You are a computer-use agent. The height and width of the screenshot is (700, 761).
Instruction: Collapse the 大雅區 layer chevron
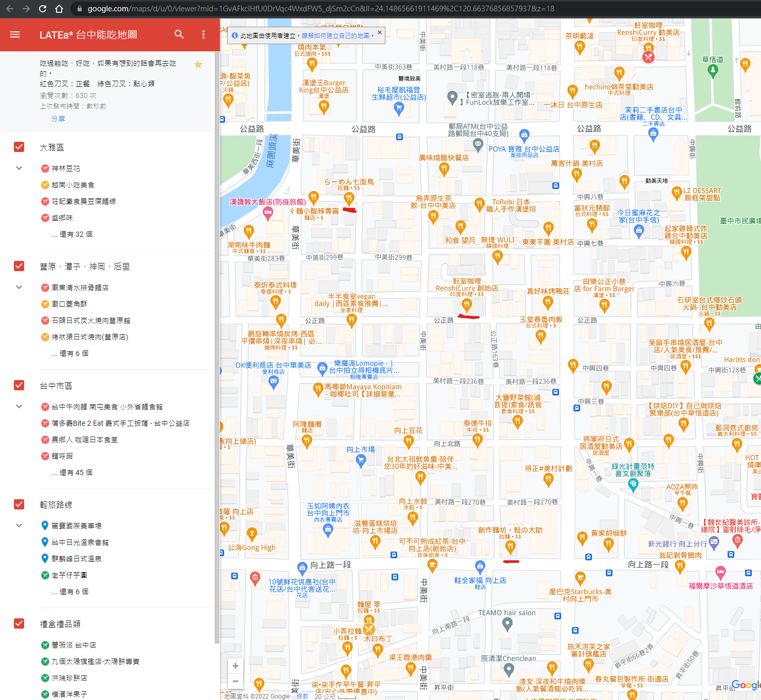pos(19,168)
